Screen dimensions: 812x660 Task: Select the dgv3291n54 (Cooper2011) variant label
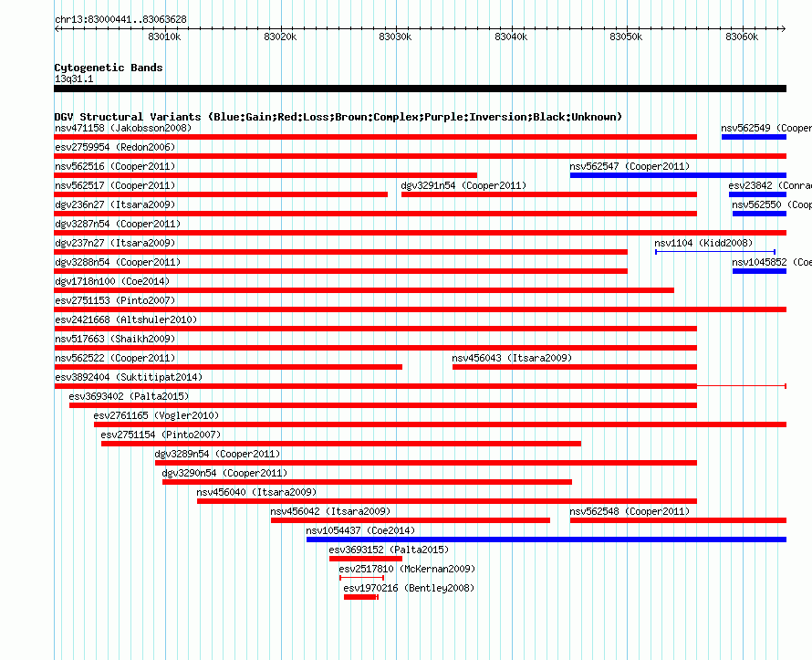463,185
